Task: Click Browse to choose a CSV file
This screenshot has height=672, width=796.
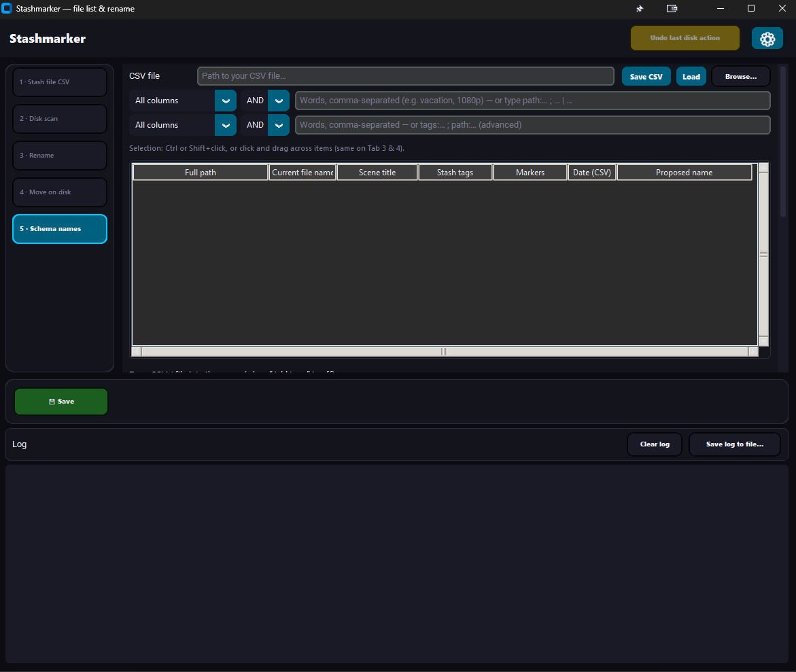Action: tap(740, 77)
